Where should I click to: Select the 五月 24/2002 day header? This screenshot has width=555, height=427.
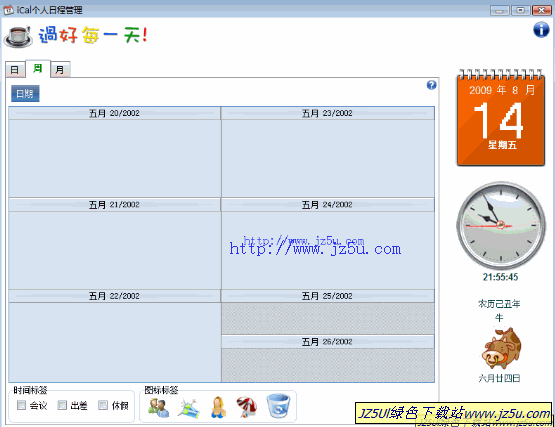(x=328, y=205)
